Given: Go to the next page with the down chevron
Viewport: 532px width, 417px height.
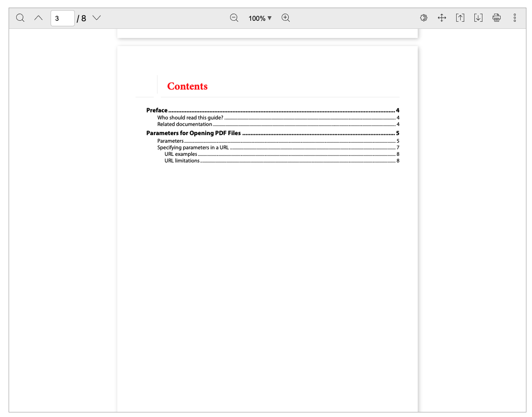Looking at the screenshot, I should [x=96, y=18].
